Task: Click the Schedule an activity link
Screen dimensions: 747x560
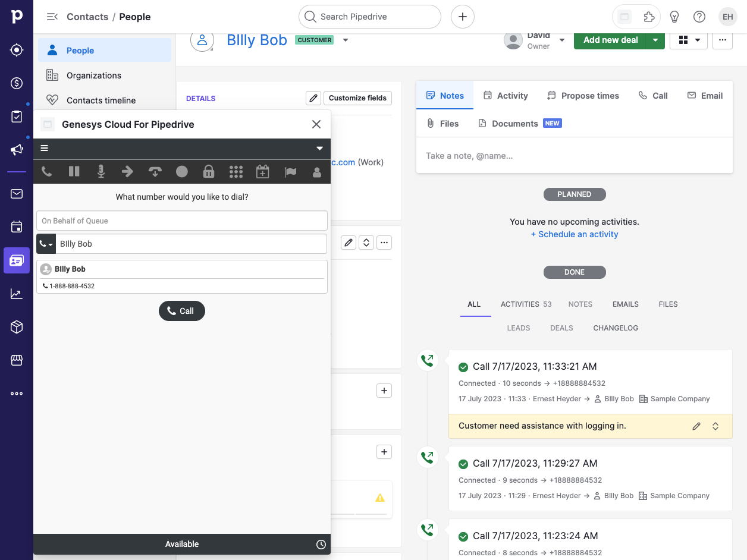Action: coord(575,234)
